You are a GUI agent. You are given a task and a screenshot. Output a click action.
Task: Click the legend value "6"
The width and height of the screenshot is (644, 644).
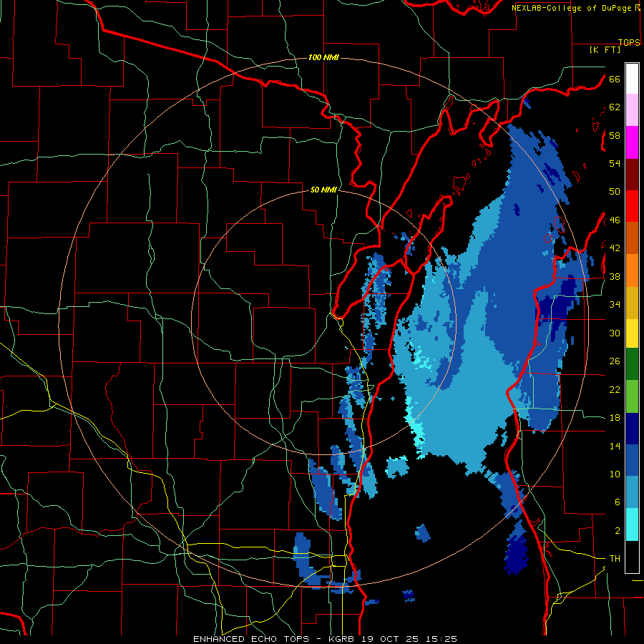point(617,502)
